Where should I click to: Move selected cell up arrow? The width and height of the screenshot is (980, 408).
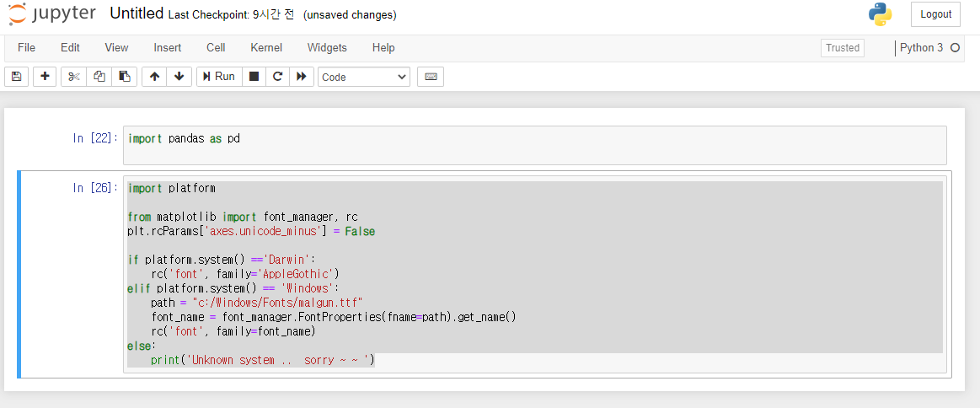tap(154, 77)
